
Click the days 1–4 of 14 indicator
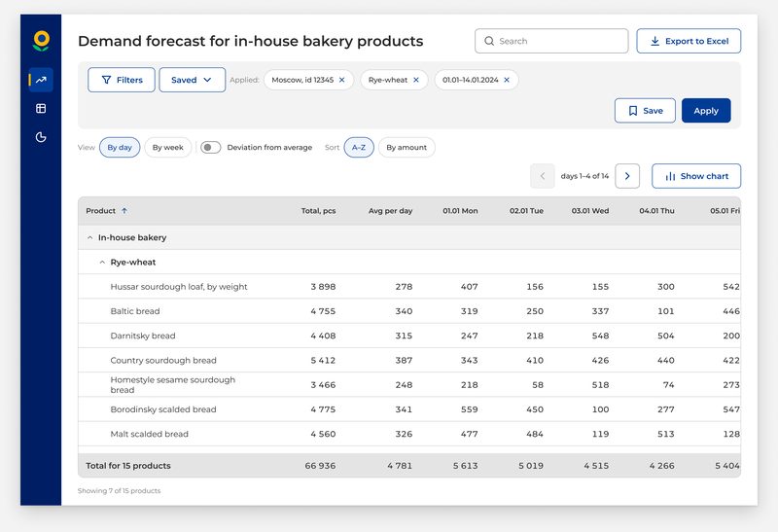pos(584,176)
